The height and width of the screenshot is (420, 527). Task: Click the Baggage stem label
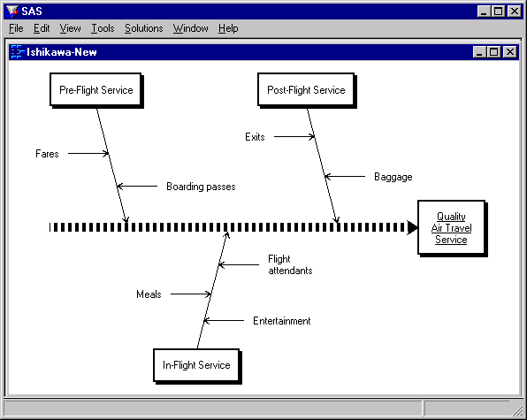[x=393, y=177]
